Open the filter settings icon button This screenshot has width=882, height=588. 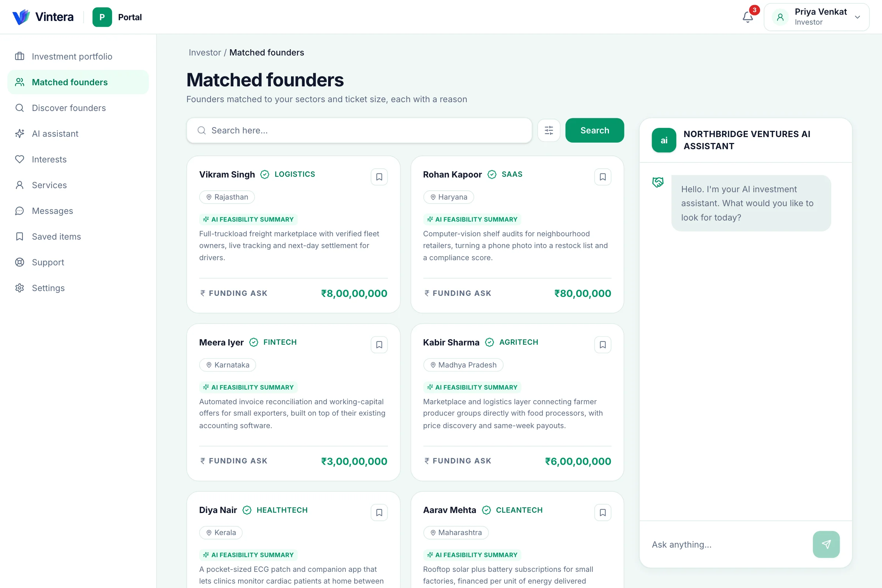pos(549,130)
